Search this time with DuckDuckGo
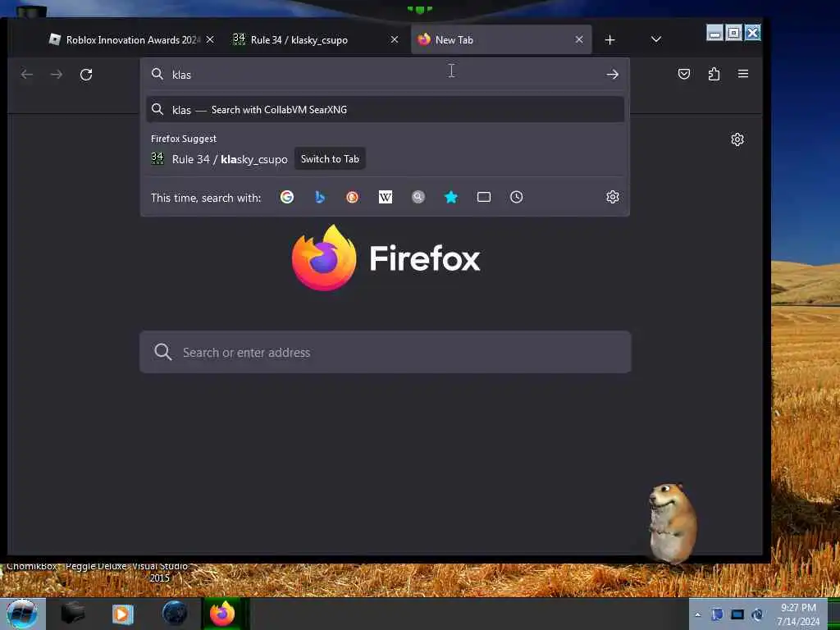The width and height of the screenshot is (840, 630). click(x=353, y=197)
